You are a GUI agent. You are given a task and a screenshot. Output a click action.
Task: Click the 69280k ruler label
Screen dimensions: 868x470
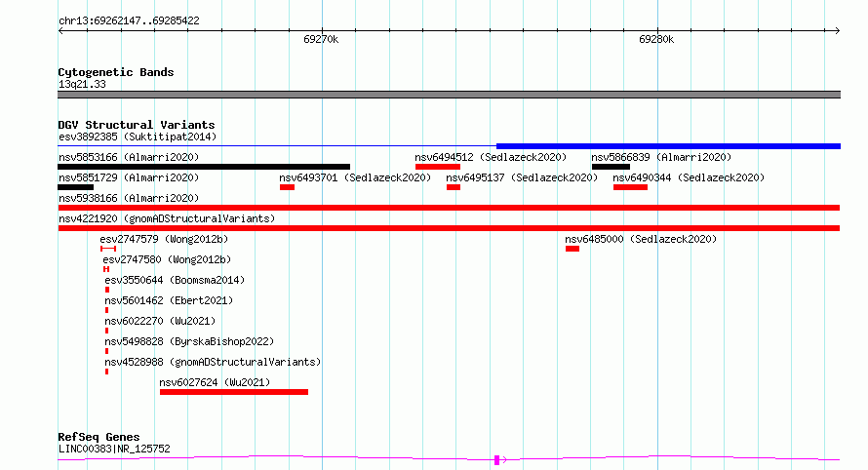(x=656, y=39)
